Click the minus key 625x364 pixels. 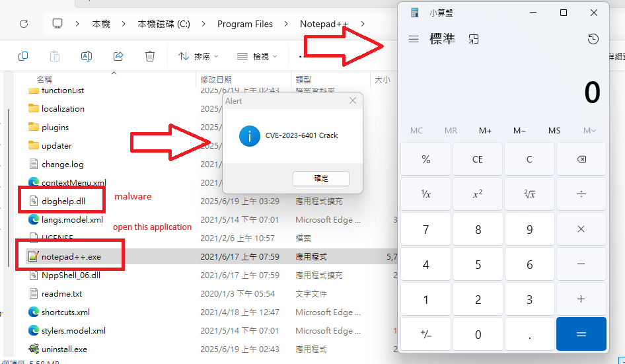point(581,264)
